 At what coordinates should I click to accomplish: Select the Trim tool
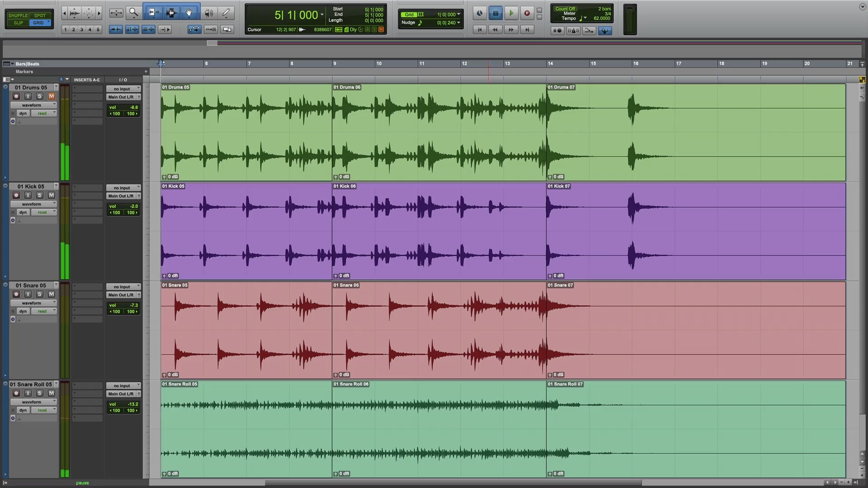coord(153,13)
